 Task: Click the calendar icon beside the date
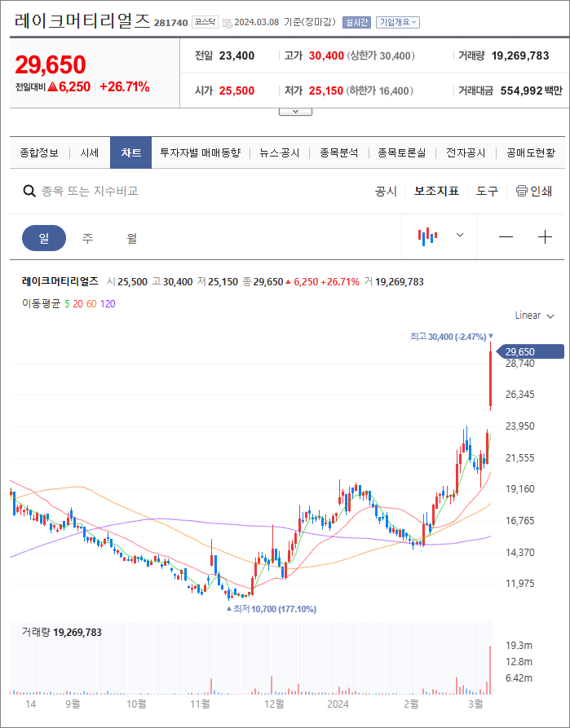click(228, 23)
